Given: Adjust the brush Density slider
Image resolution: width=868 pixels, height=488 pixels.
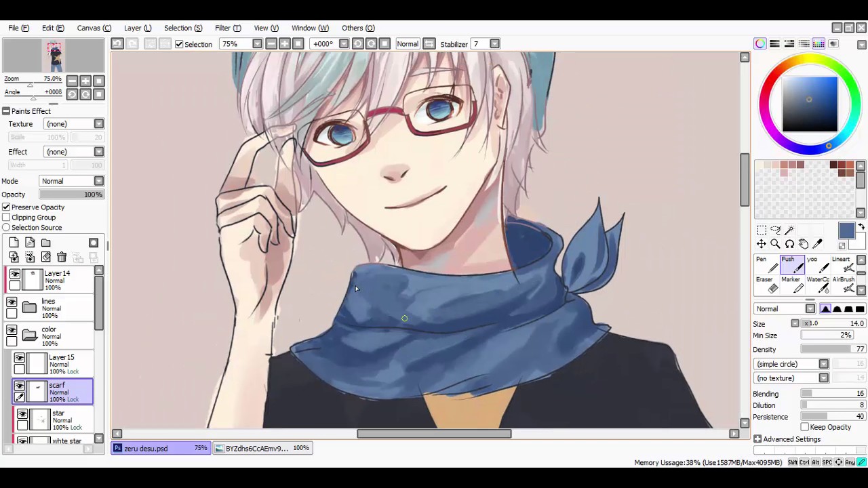Looking at the screenshot, I should click(833, 349).
